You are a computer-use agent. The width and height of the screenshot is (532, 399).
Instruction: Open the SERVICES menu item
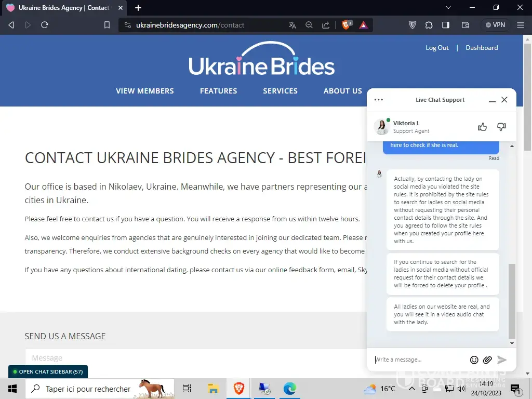point(280,91)
